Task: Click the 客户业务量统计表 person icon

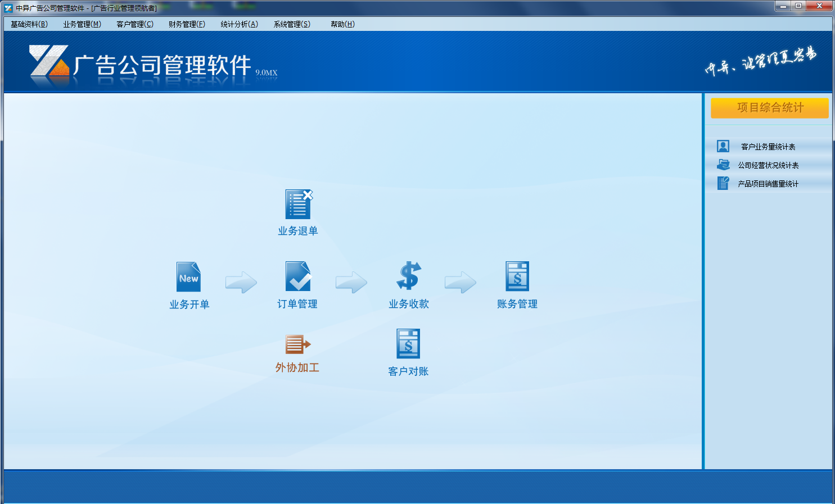Action: [x=723, y=146]
